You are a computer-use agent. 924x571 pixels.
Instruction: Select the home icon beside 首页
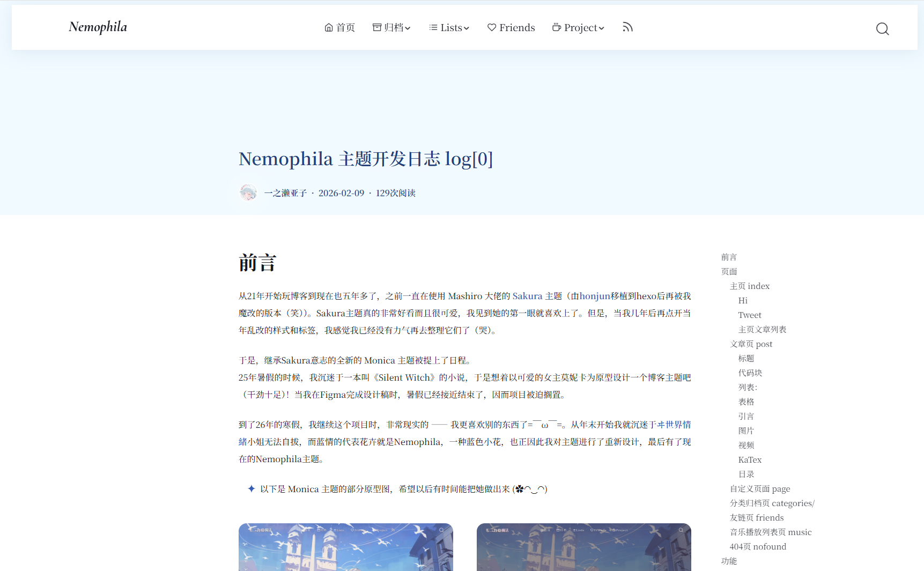[x=328, y=27]
